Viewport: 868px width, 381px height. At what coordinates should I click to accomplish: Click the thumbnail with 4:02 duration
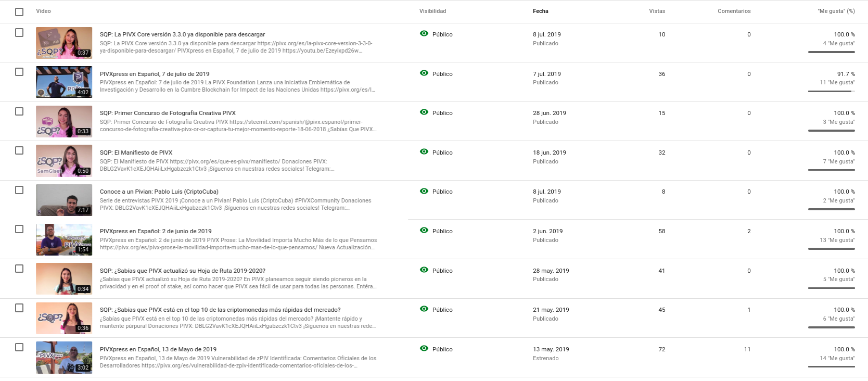pyautogui.click(x=64, y=82)
